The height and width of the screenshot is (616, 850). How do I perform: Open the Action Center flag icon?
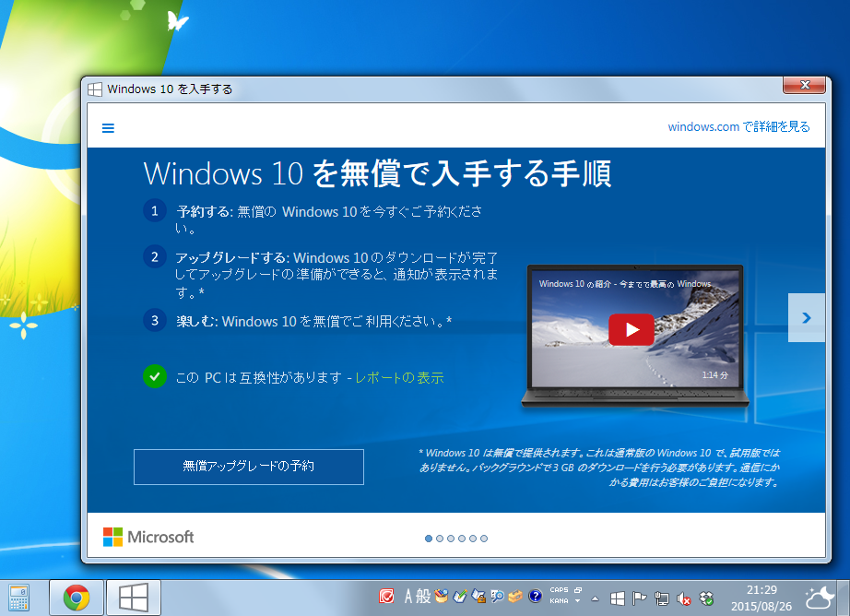coord(640,598)
